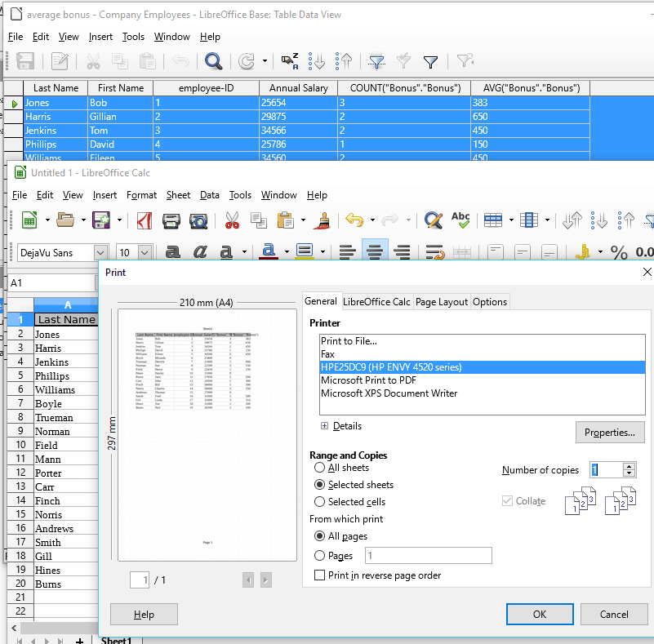Open font color dropdown arrow in Calc
The image size is (654, 644).
point(287,251)
